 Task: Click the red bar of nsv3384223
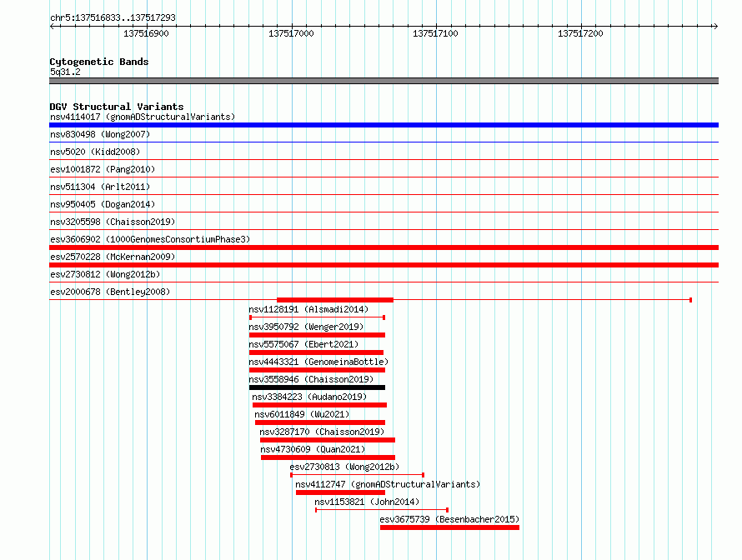click(320, 405)
